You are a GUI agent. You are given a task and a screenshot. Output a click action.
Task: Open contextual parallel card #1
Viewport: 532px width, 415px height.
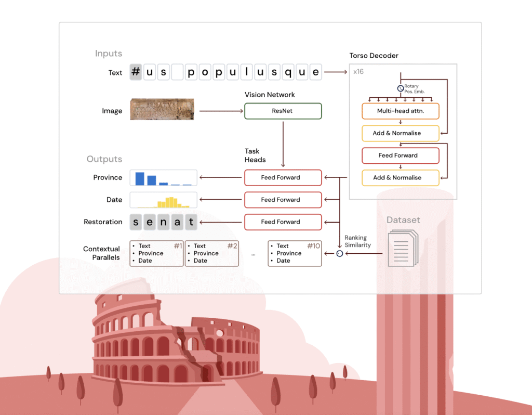click(x=156, y=253)
